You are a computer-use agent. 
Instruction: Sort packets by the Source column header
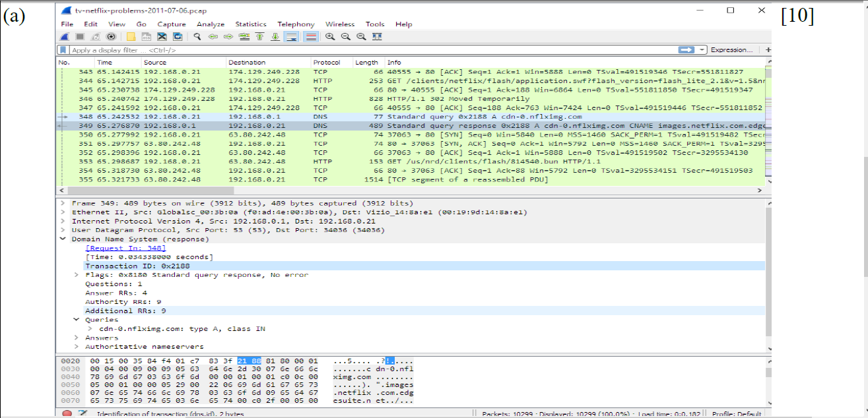tap(184, 63)
